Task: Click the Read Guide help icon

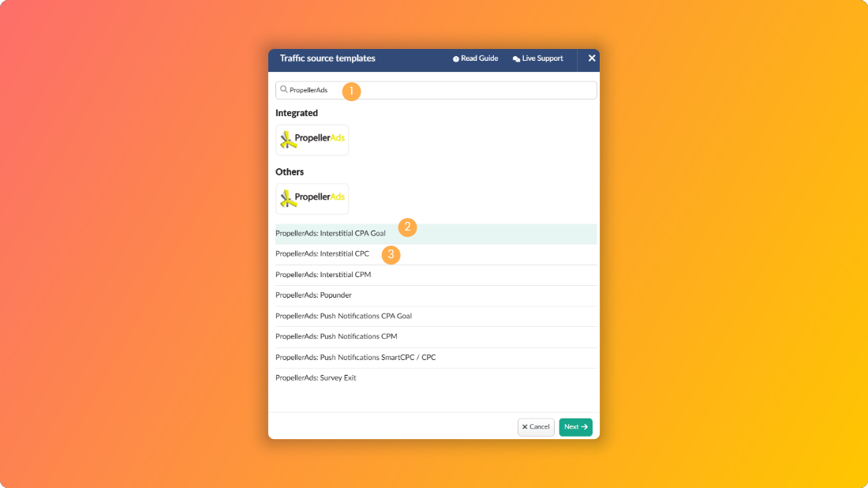Action: coord(455,58)
